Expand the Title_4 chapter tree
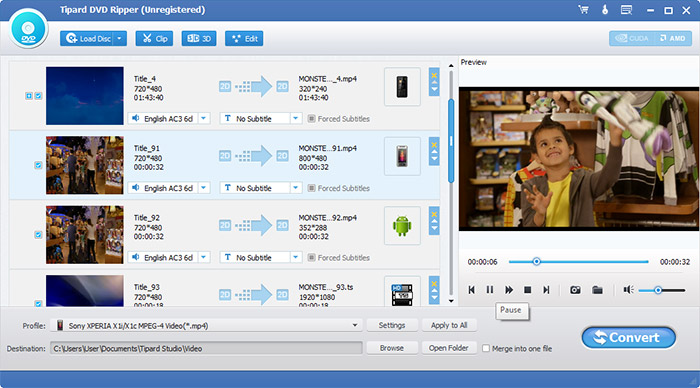Viewport: 700px width, 388px height. [29, 96]
